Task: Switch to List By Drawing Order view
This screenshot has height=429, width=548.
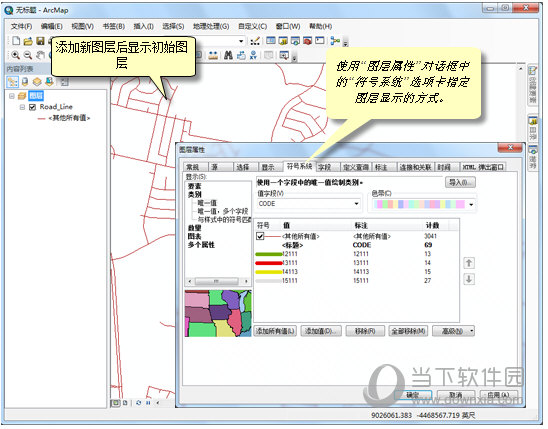Action: (13, 82)
